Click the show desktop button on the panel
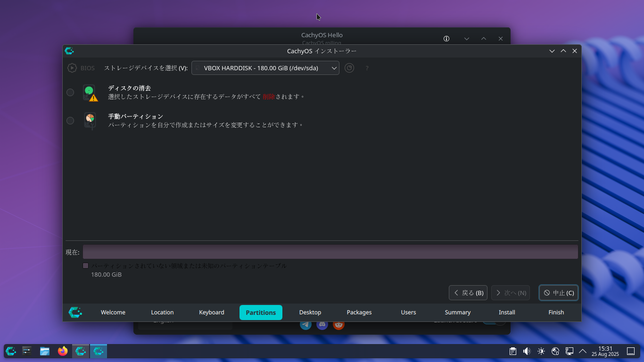644x362 pixels. [631, 351]
